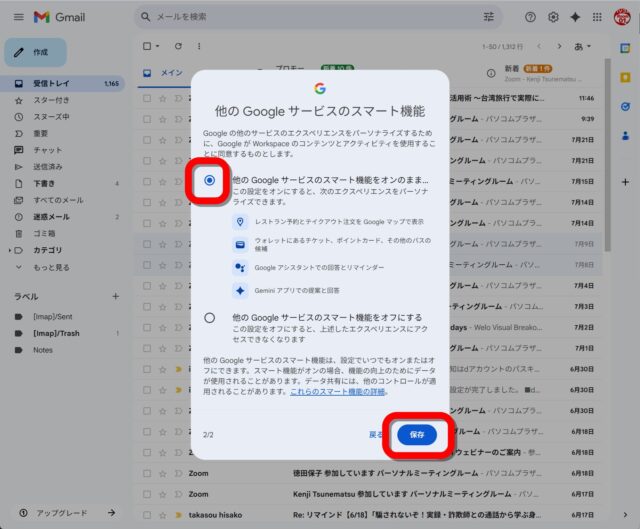Open スター付き folder
This screenshot has width=640, height=529.
tap(62, 100)
